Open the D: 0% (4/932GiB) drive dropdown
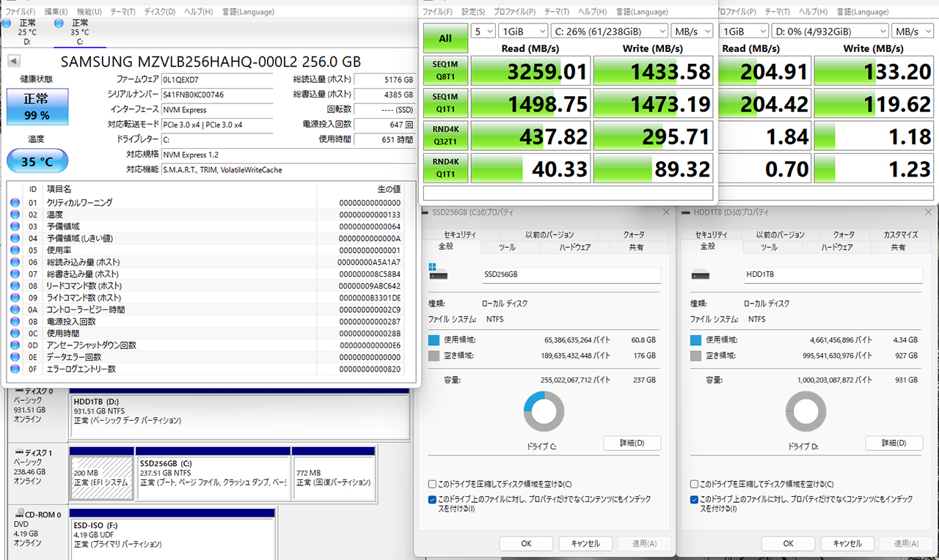 click(830, 31)
